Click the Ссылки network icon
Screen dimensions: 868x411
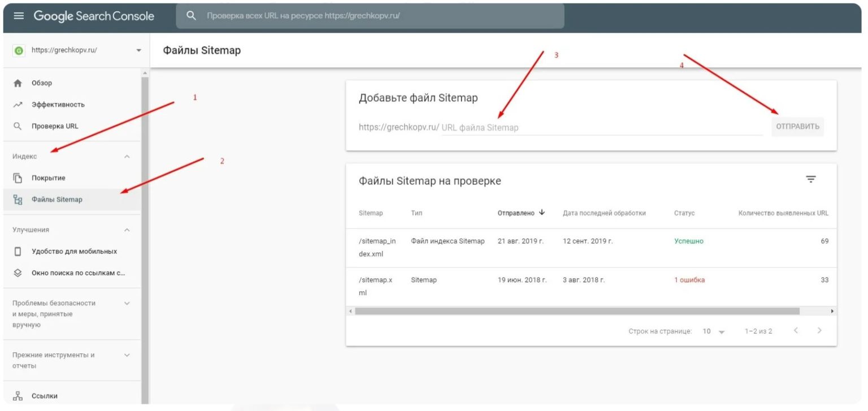tap(18, 396)
